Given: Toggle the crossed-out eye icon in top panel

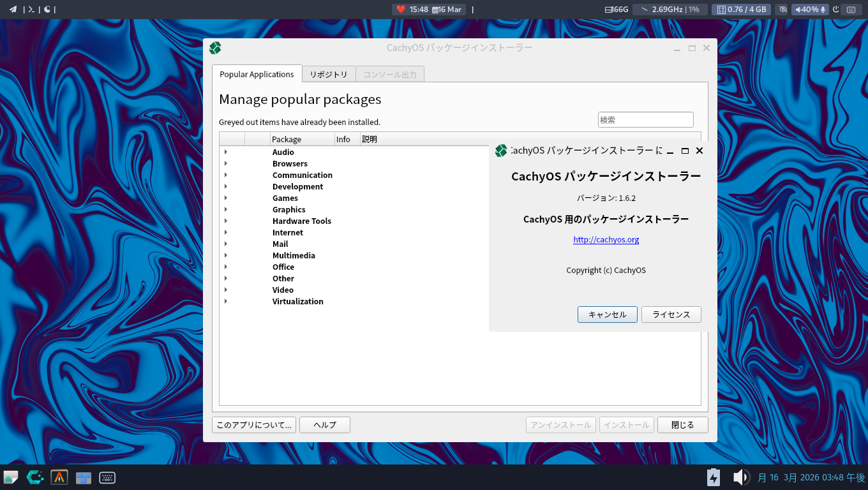Looking at the screenshot, I should click(x=784, y=10).
